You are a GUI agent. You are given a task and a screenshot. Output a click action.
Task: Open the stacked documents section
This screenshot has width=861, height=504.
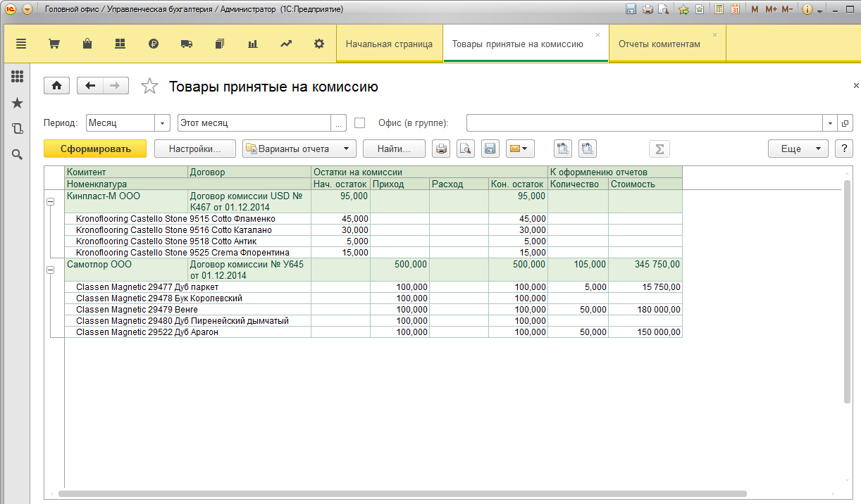click(220, 44)
